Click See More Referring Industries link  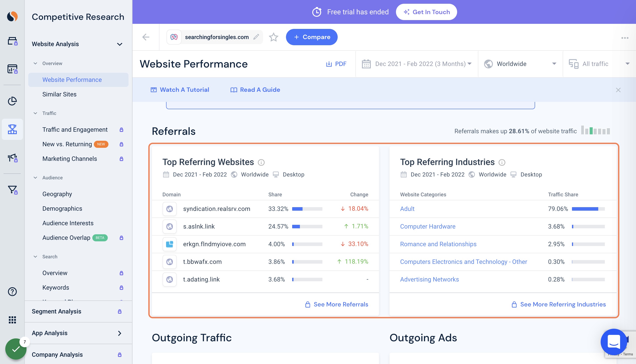(x=558, y=304)
